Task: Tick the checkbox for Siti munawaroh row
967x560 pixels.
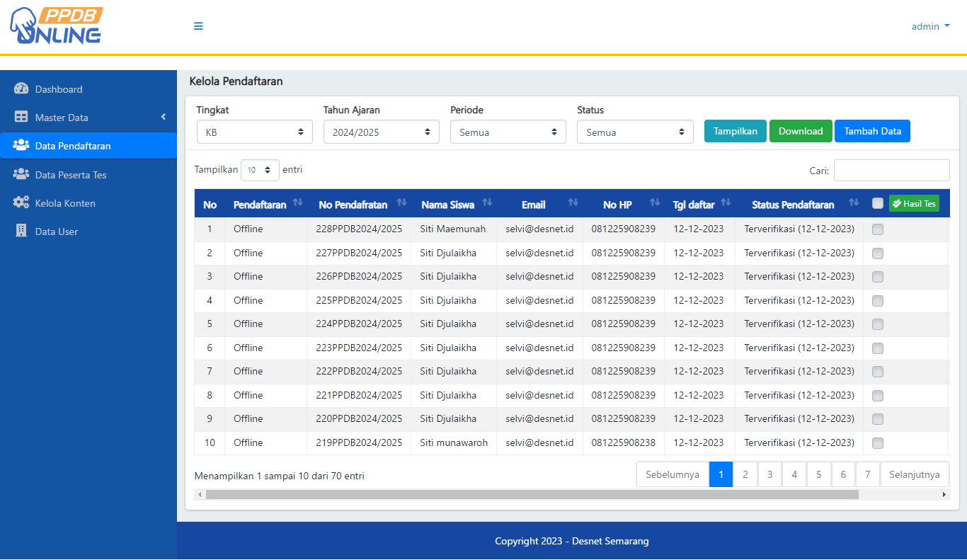Action: point(878,443)
